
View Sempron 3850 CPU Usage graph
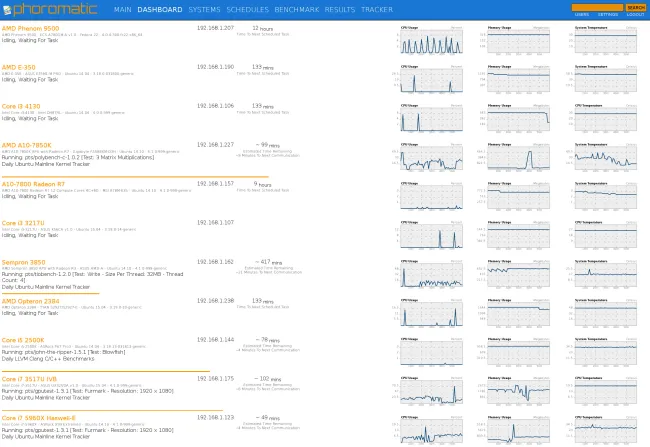(431, 275)
